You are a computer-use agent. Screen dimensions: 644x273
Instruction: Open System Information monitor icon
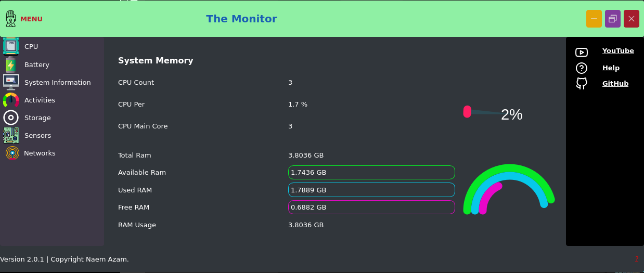click(x=11, y=82)
